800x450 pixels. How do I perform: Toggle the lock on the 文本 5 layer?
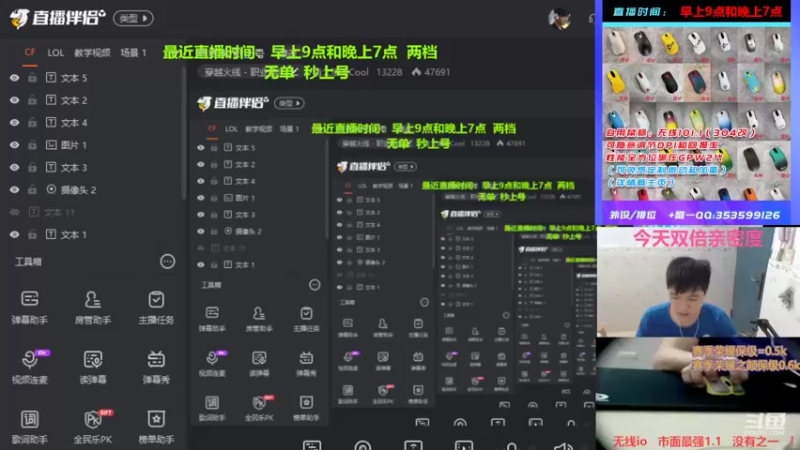(x=32, y=78)
